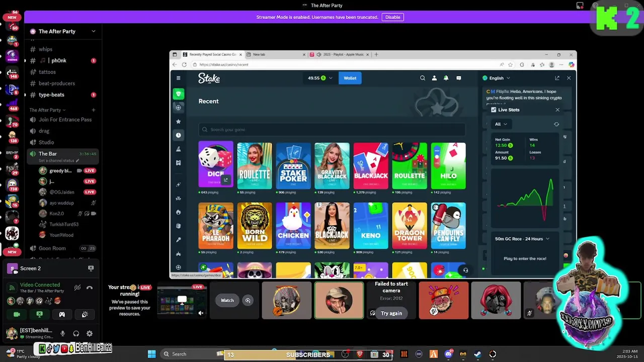
Task: Open the Hilo game thumbnail
Action: [448, 165]
